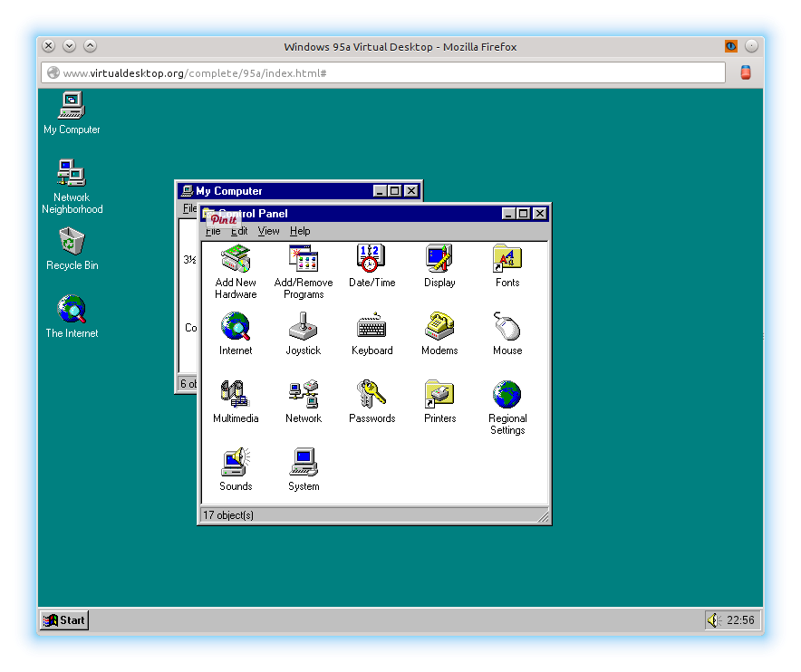Open the Help menu in Control Panel
Screen dimensions: 801x672
point(300,231)
